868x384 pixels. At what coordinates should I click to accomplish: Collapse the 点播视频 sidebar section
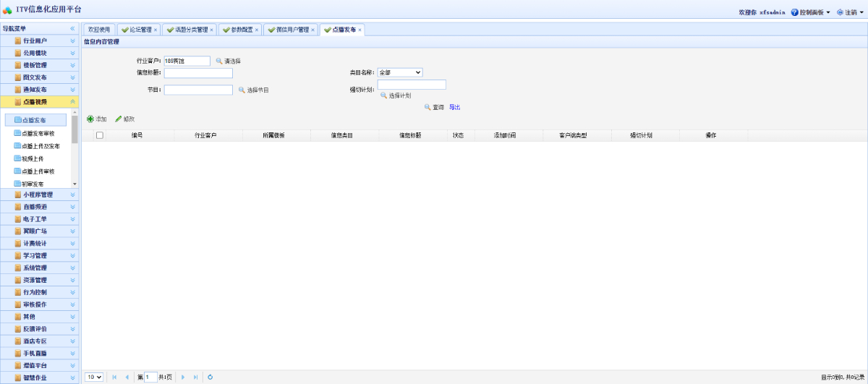coord(72,102)
